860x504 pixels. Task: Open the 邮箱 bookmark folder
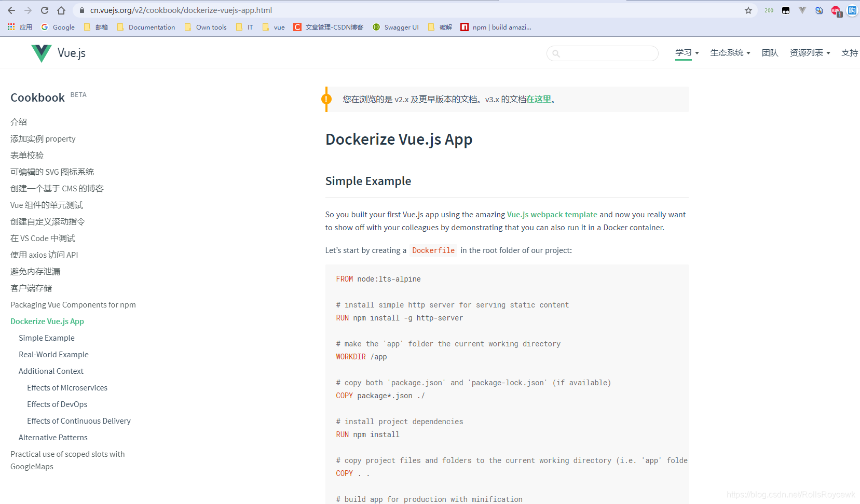point(96,27)
